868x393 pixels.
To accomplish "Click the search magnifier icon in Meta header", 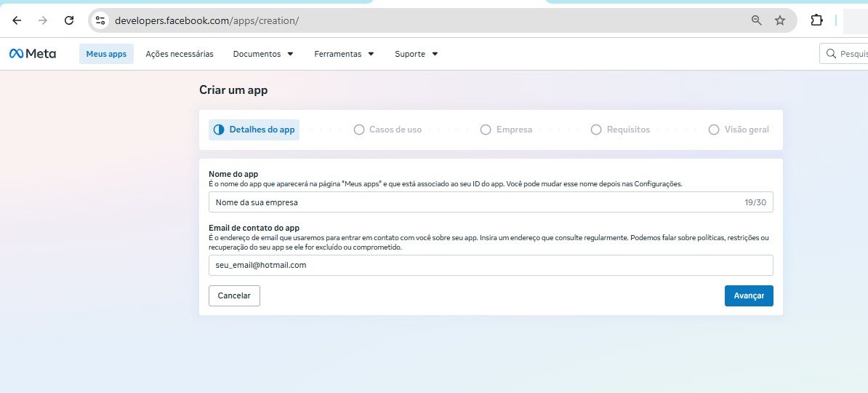I will [x=830, y=54].
